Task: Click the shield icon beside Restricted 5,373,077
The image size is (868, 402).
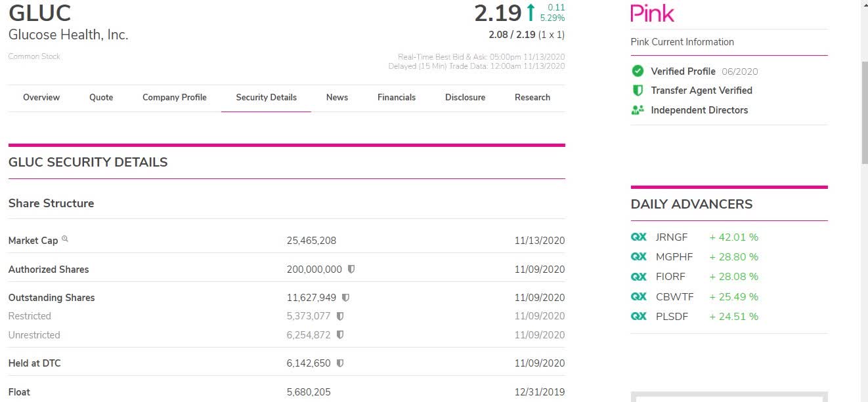Action: pyautogui.click(x=340, y=316)
